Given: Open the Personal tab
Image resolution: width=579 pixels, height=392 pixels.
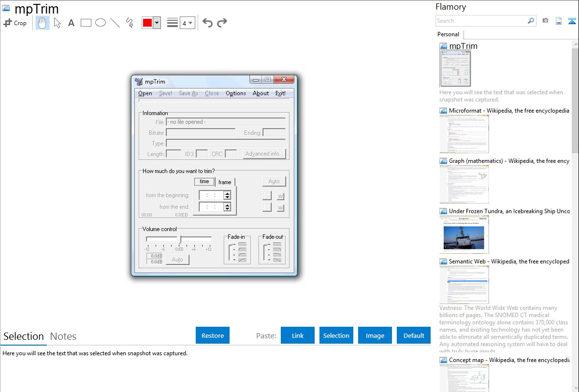Looking at the screenshot, I should point(448,34).
